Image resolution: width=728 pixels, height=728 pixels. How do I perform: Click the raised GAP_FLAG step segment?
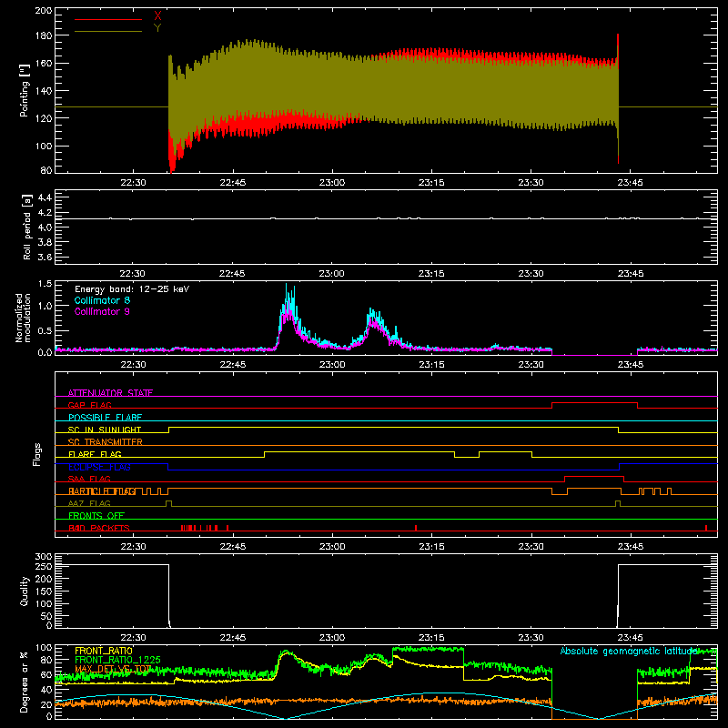coord(594,403)
